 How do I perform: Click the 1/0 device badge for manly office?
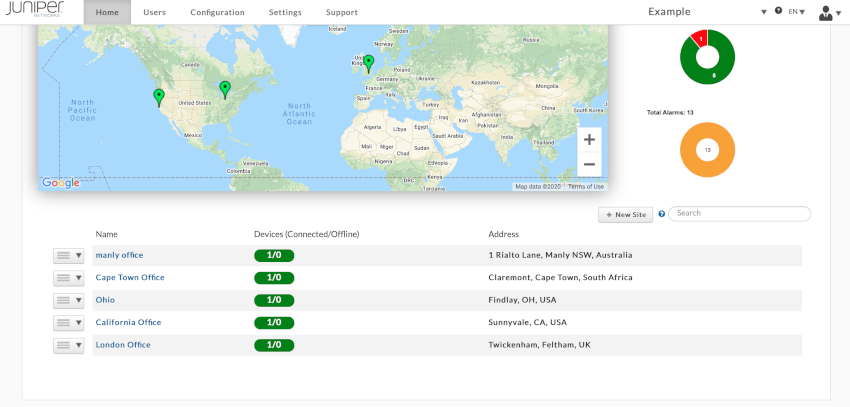(x=274, y=255)
